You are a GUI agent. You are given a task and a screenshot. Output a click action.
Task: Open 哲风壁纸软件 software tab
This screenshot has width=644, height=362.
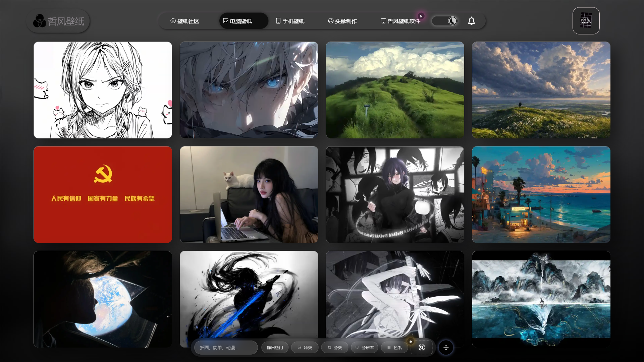point(400,21)
